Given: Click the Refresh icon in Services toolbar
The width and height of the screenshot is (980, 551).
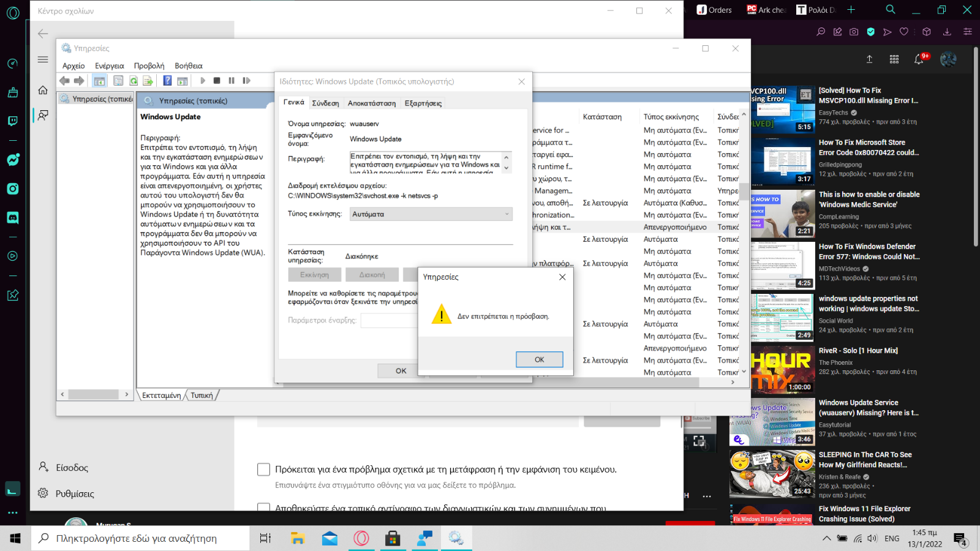Looking at the screenshot, I should [133, 81].
